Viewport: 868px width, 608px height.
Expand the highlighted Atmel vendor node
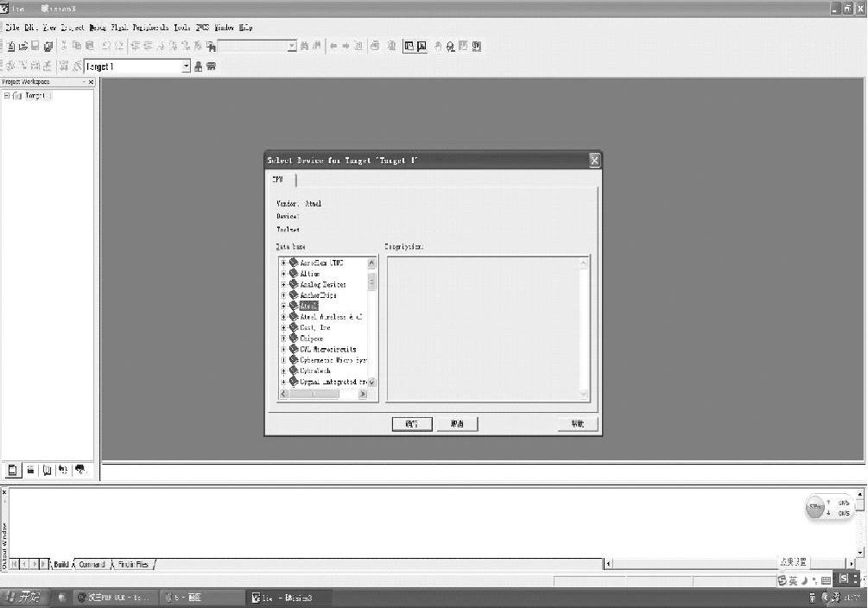click(283, 307)
